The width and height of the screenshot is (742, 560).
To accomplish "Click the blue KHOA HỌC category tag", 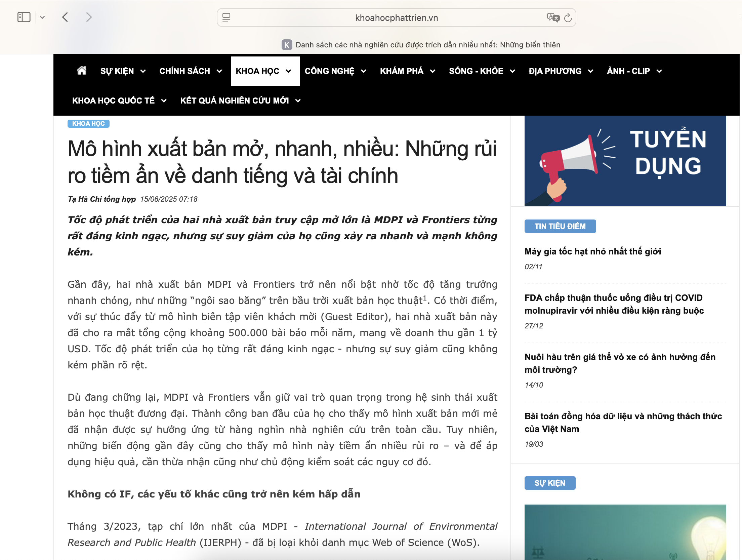I will [x=88, y=123].
